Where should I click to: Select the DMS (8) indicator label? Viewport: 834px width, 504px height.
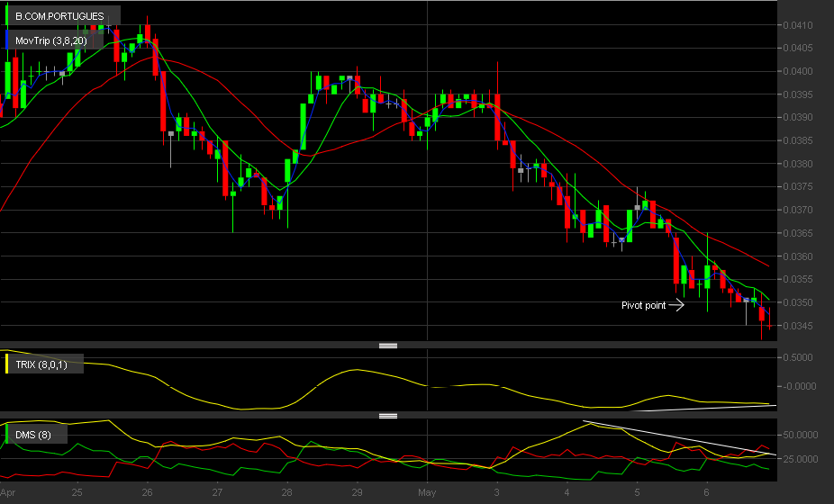click(33, 435)
